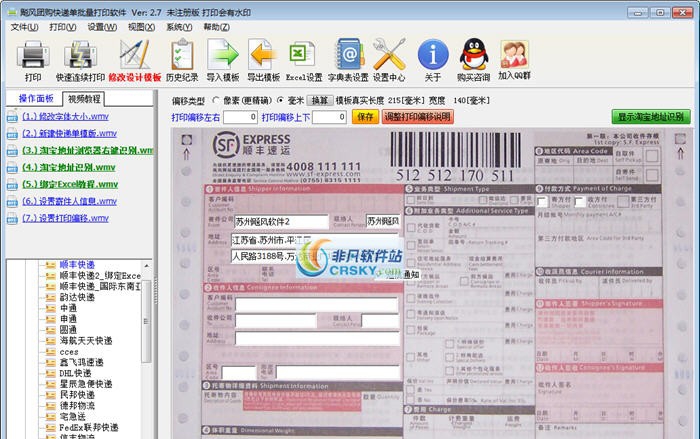Click 打印偏移左右 input field

click(240, 117)
